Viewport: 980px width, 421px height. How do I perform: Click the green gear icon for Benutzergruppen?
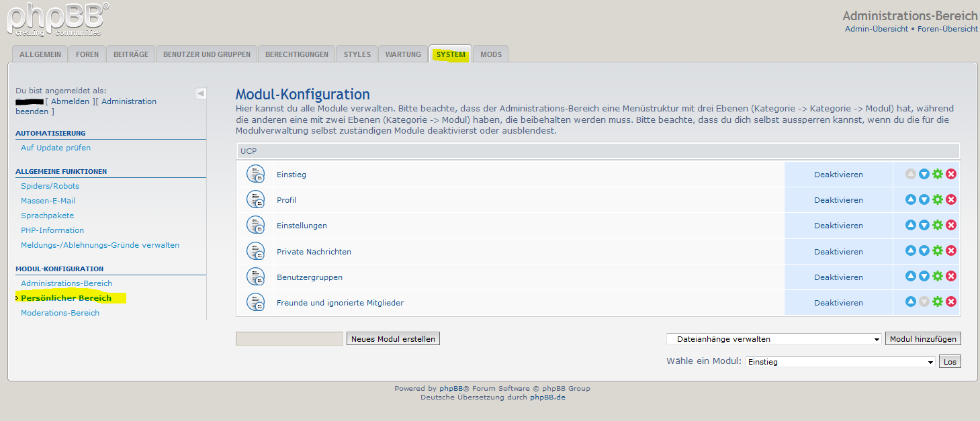[x=938, y=276]
